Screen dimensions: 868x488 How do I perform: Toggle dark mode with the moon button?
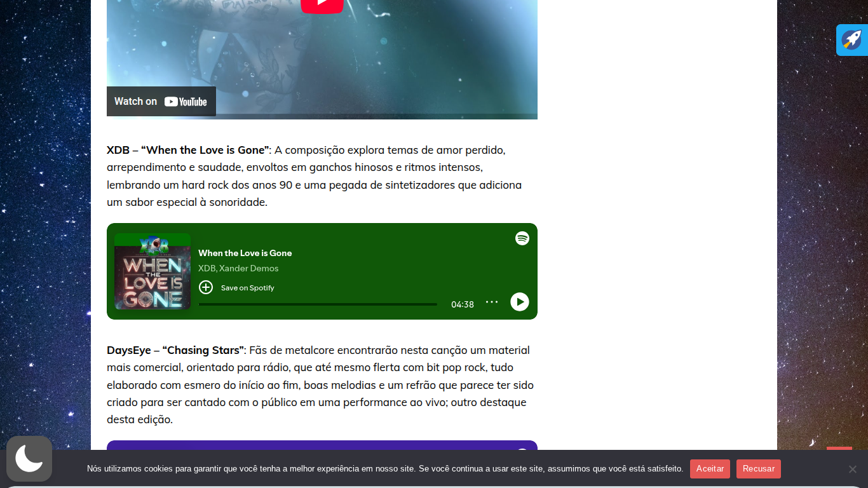(29, 458)
